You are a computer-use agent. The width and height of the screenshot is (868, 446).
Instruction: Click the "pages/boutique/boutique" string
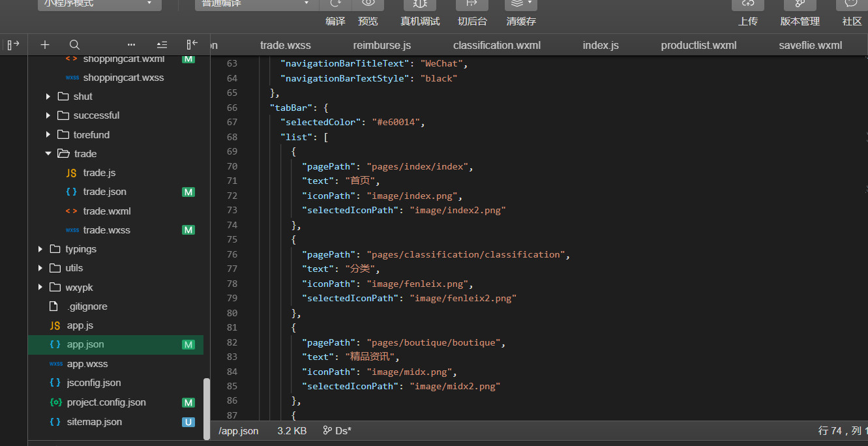pos(434,342)
